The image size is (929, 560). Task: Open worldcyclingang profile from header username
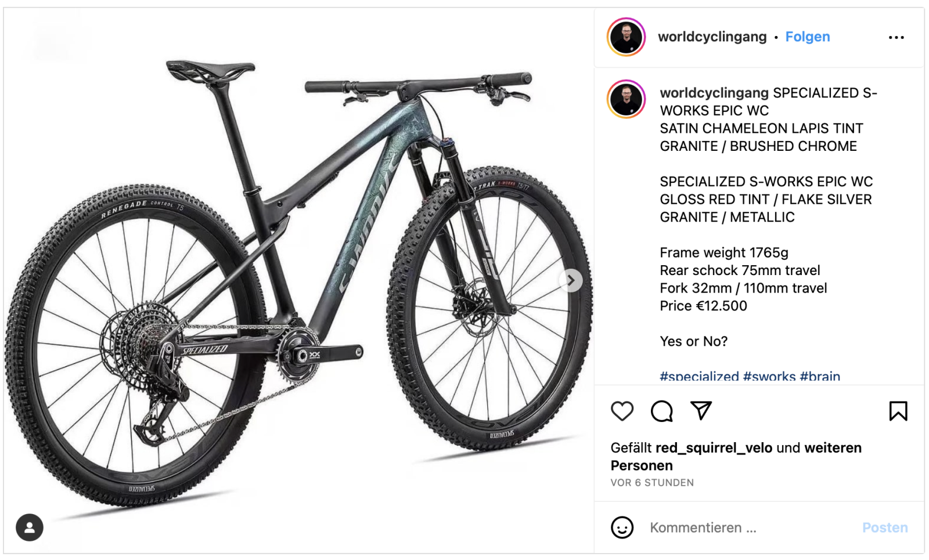[x=712, y=37]
